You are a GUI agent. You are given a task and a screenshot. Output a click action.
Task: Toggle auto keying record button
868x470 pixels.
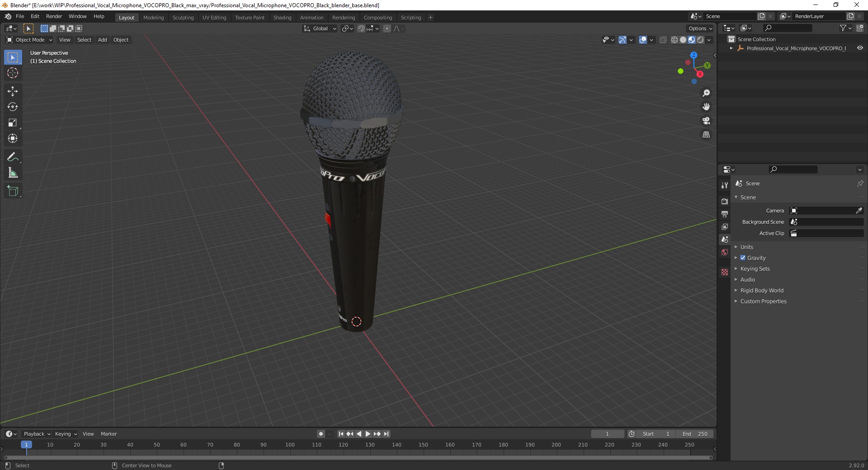point(321,434)
